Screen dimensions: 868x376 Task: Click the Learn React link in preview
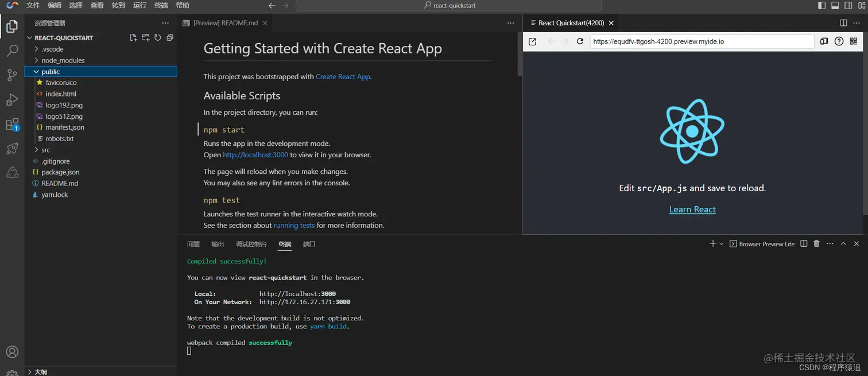tap(692, 210)
